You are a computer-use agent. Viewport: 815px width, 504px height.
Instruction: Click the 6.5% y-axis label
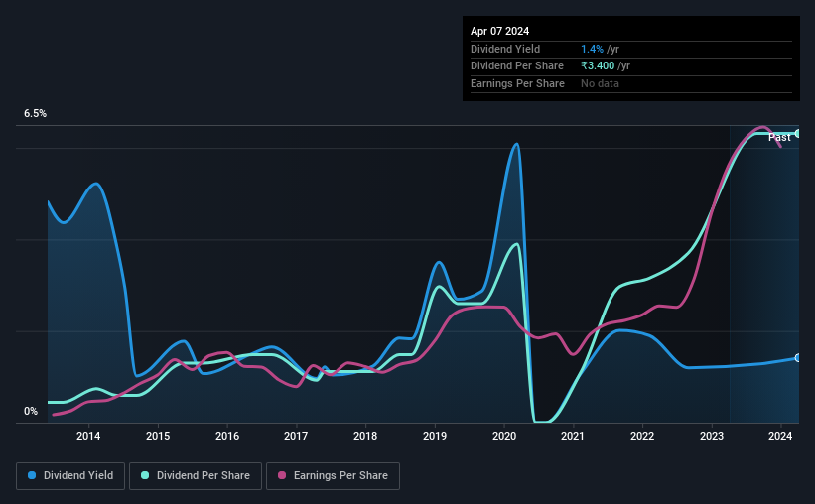tap(35, 113)
